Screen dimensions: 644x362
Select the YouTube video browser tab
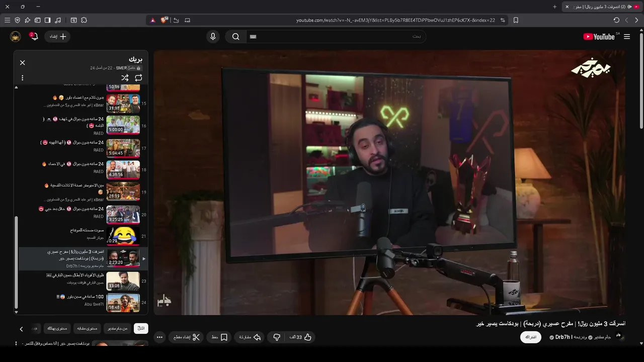[602, 7]
